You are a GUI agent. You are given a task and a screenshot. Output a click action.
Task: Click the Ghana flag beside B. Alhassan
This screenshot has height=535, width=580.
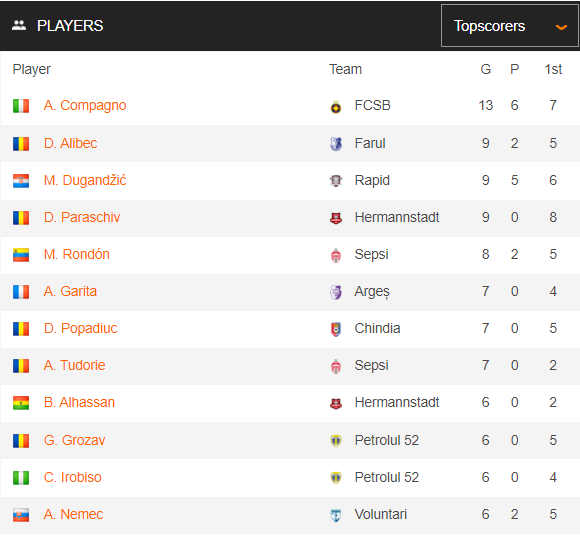21,403
